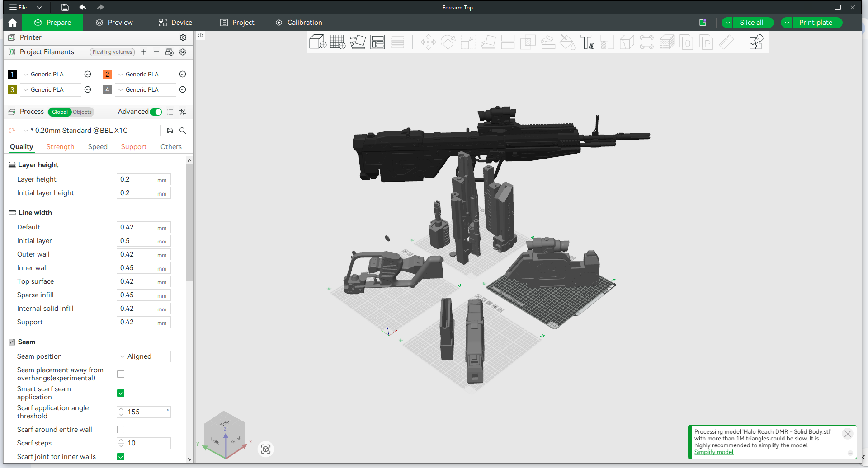The image size is (868, 468).
Task: Open the Printer settings gear
Action: click(x=183, y=37)
